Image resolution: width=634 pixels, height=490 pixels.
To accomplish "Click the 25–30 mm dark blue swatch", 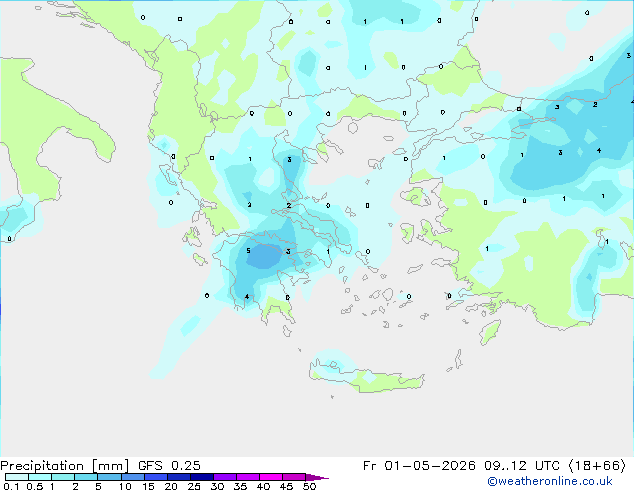I will click(202, 477).
